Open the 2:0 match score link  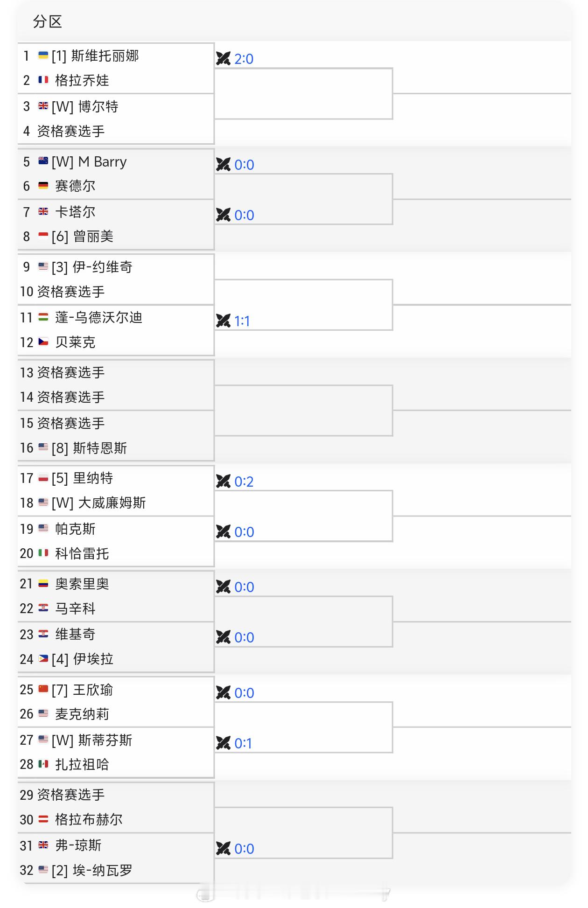tap(244, 58)
